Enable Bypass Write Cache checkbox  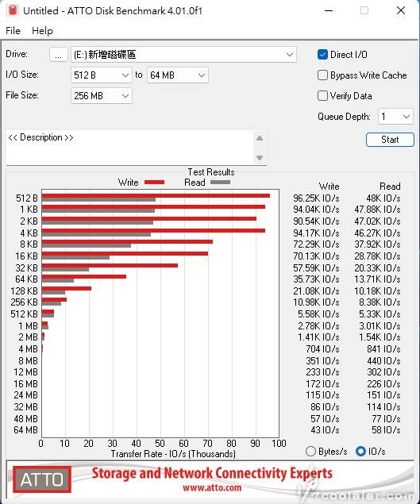[322, 75]
